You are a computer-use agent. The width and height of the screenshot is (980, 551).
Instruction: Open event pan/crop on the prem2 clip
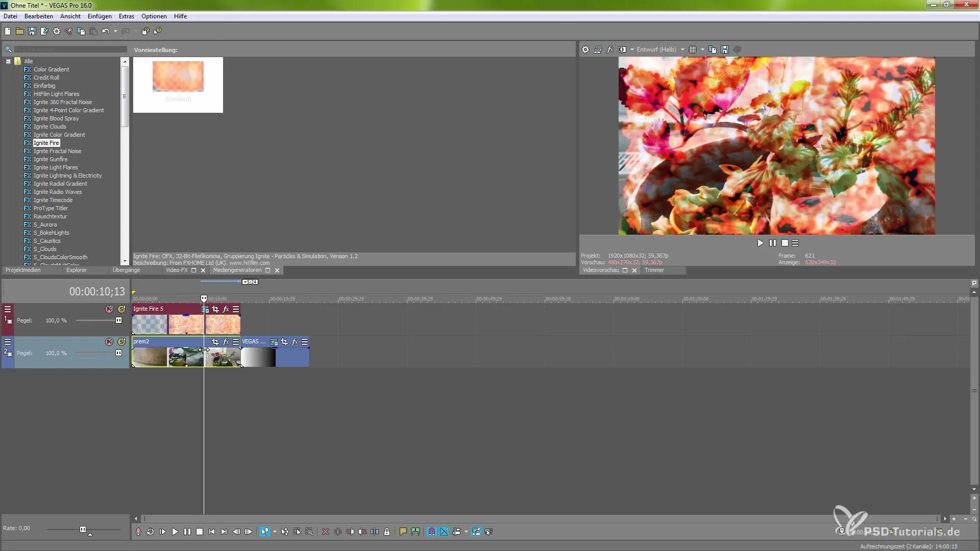click(x=215, y=342)
